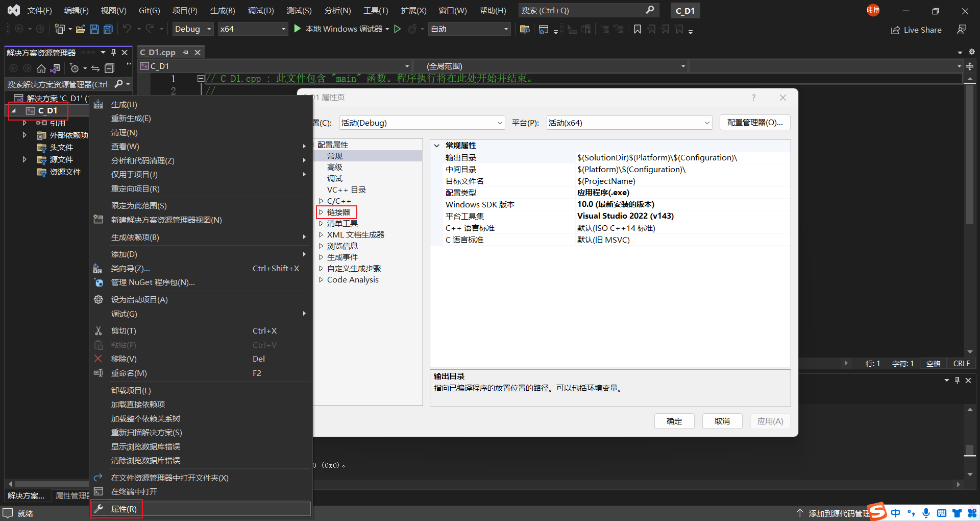The image size is (980, 521).
Task: Select VC++ 目录 in the property tree
Action: tap(347, 190)
